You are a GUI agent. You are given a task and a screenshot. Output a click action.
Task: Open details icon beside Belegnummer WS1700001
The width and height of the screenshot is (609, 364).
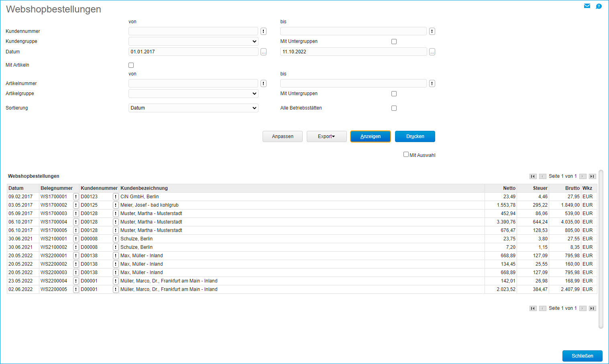click(76, 197)
